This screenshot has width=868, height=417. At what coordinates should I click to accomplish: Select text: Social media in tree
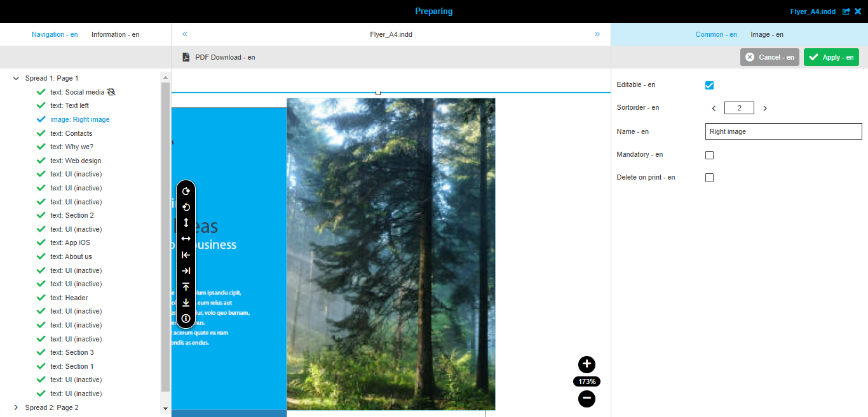(77, 92)
